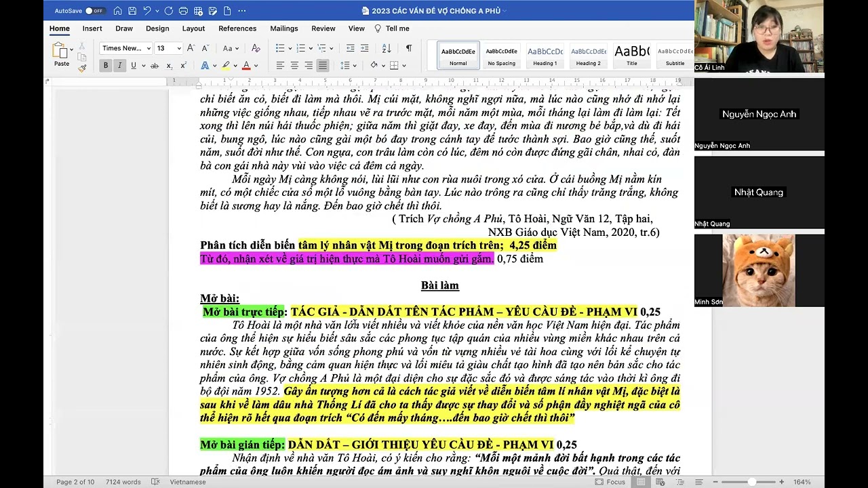Apply subscript formatting
Image resolution: width=868 pixels, height=488 pixels.
(170, 66)
